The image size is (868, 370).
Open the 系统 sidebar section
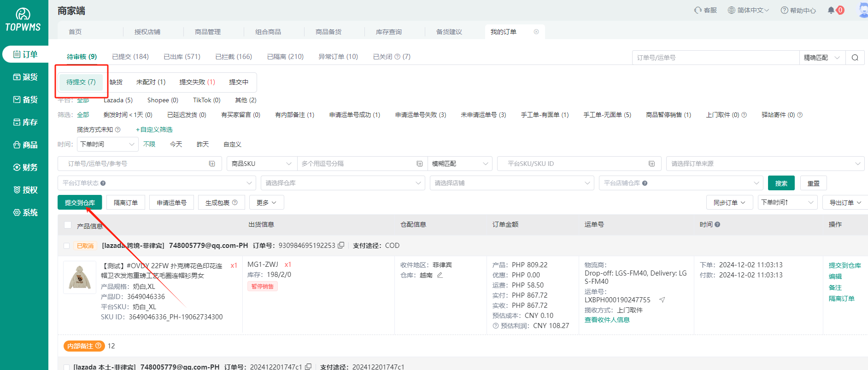pos(25,212)
